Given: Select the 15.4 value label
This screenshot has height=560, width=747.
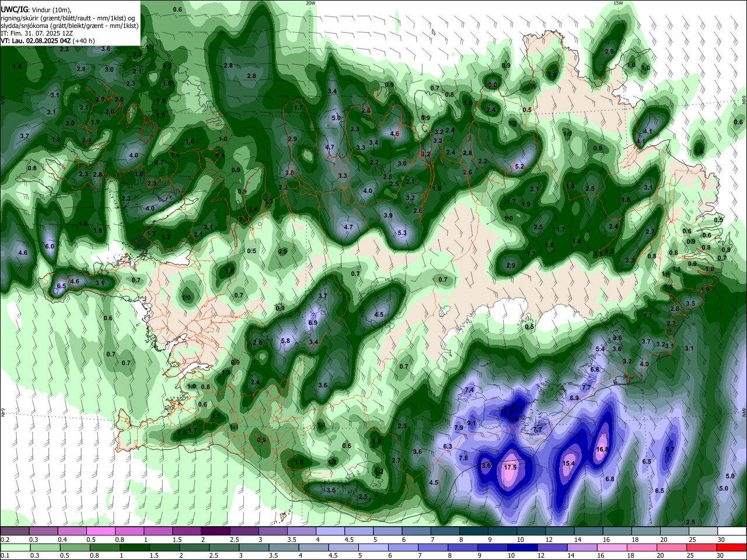Looking at the screenshot, I should point(568,463).
